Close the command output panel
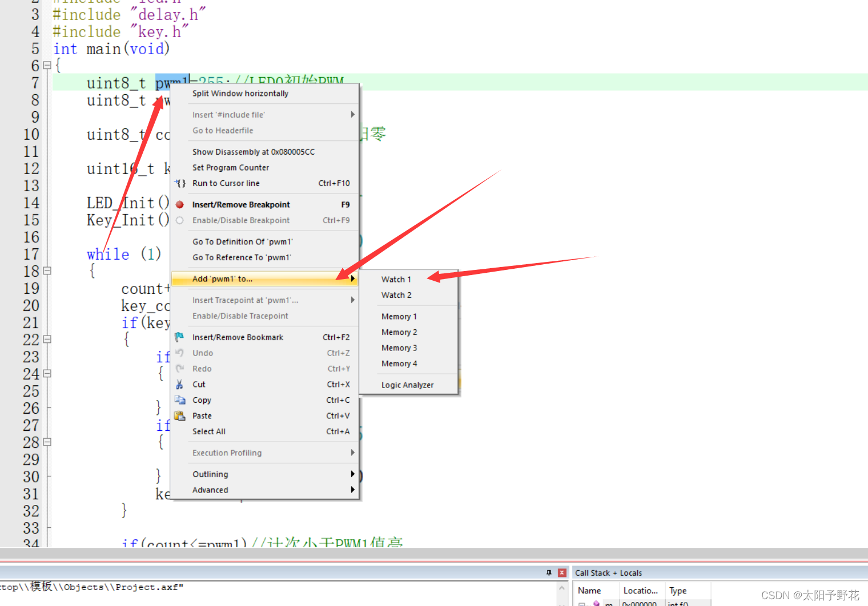868x606 pixels. pos(562,573)
